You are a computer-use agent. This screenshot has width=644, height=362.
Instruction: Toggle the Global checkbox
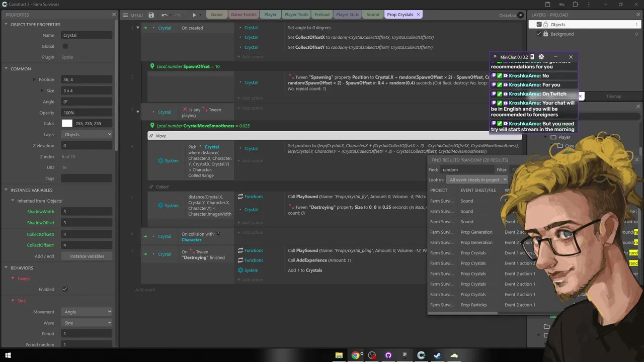[65, 46]
